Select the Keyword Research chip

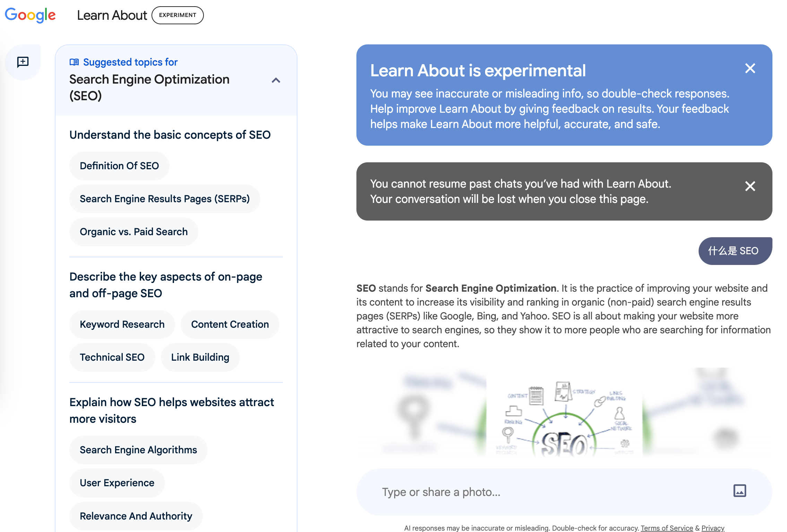122,324
